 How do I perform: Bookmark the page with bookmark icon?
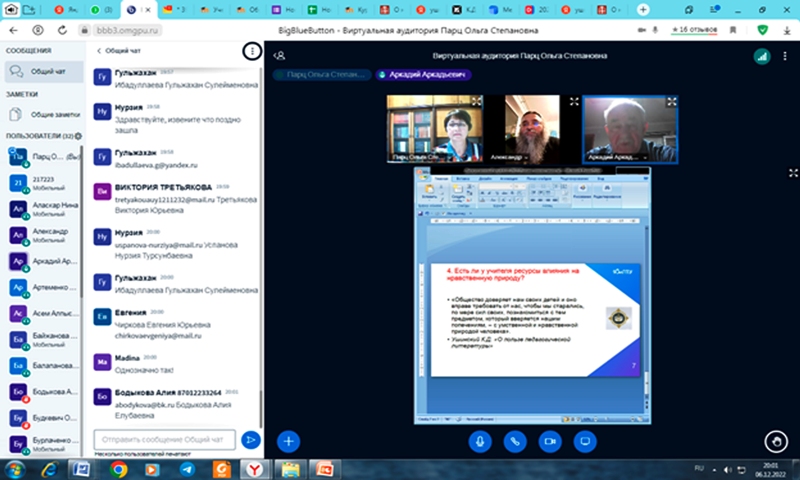(733, 31)
